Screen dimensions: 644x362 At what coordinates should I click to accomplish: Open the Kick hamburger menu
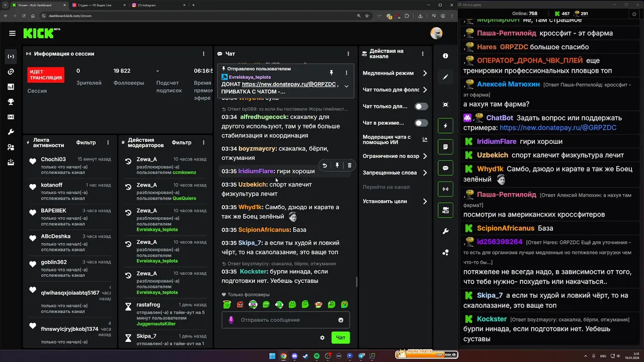12,34
